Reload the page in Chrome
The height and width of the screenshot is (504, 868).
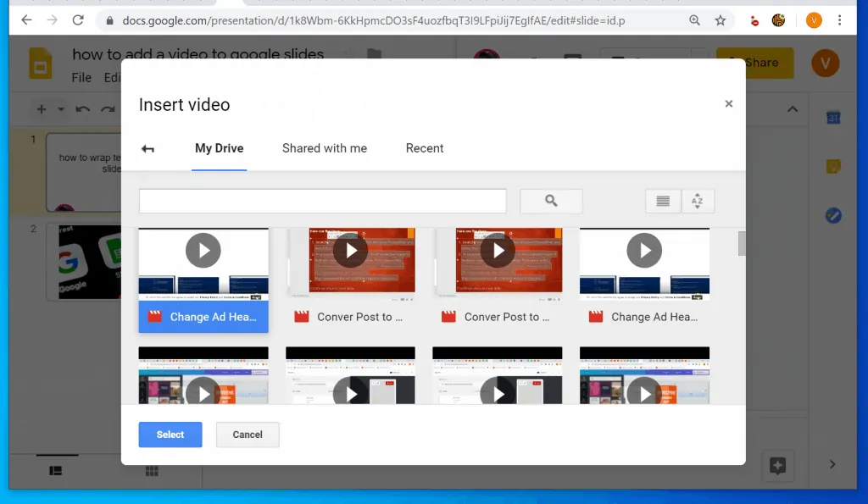click(78, 19)
